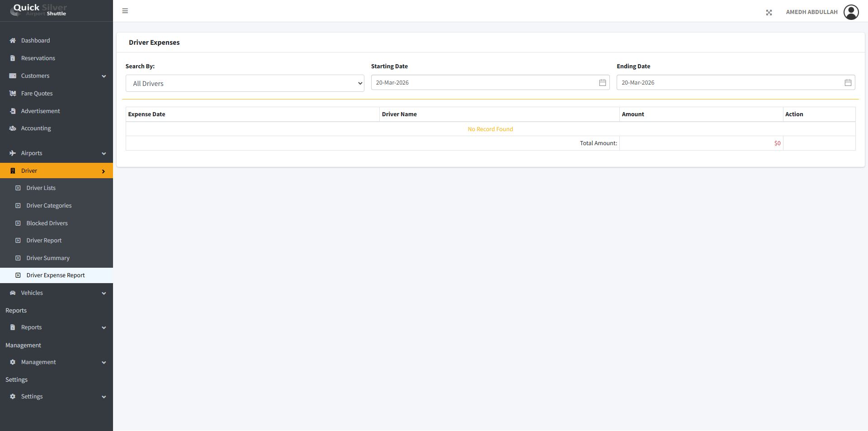Screen dimensions: 868x431
Task: Click the Accounting icon in sidebar
Action: coord(13,128)
